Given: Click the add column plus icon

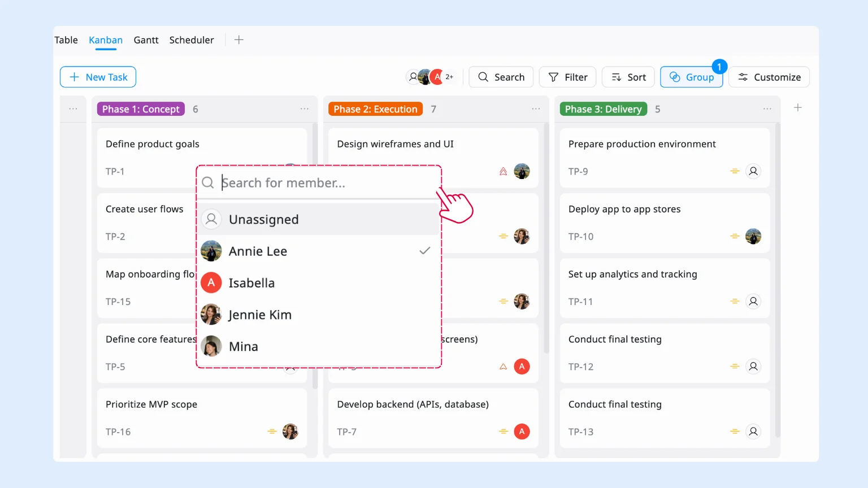Looking at the screenshot, I should click(797, 108).
